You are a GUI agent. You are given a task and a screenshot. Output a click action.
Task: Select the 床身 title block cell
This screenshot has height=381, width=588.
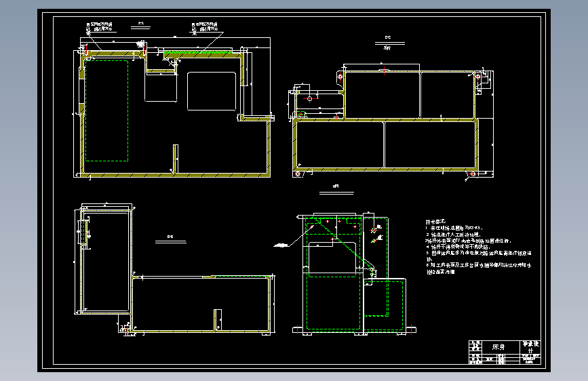(x=500, y=347)
